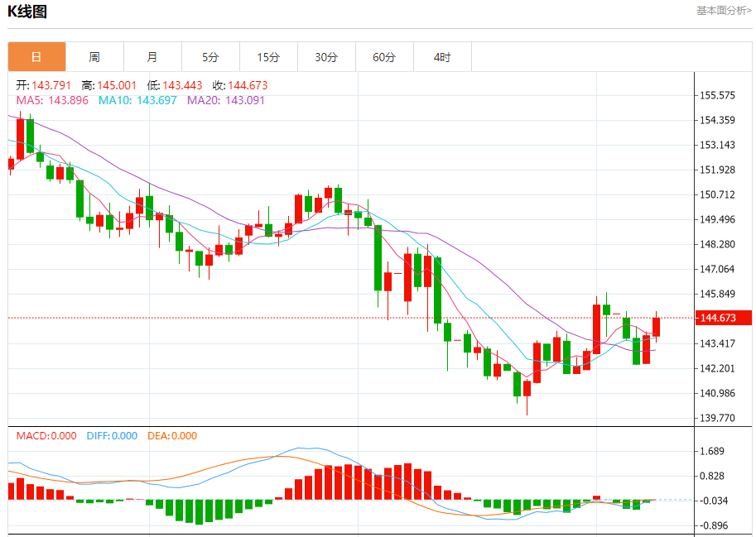Click the DIFF:0.000 label

tap(112, 436)
